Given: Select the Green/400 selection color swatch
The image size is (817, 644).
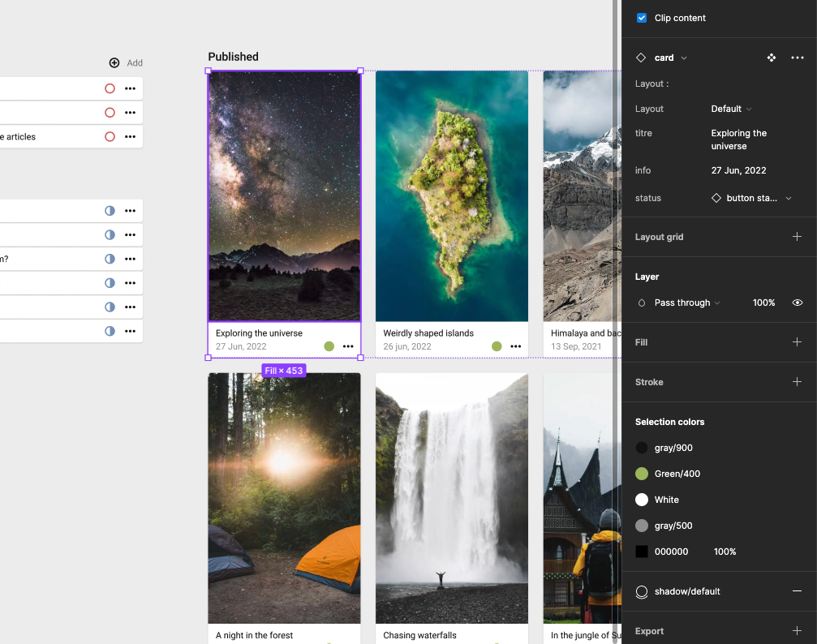Looking at the screenshot, I should point(642,474).
